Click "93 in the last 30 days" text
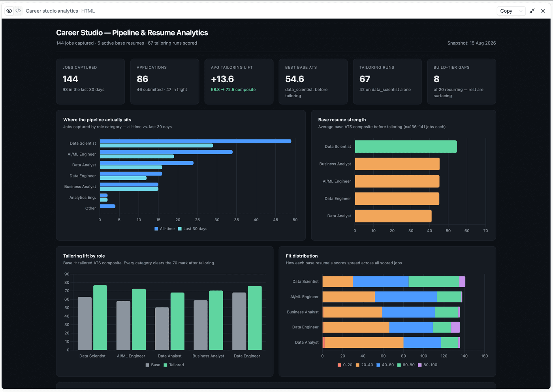This screenshot has height=392, width=553. (83, 90)
